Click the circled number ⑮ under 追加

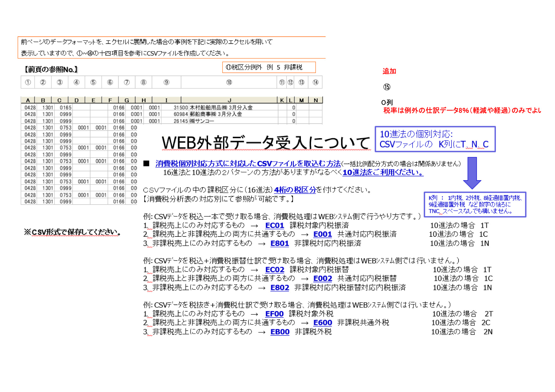(387, 87)
